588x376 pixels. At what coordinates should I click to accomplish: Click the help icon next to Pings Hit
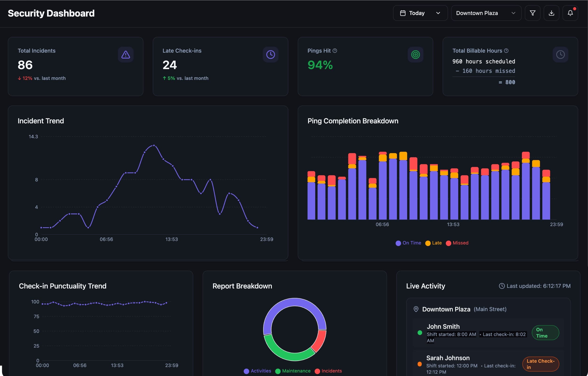[335, 51]
